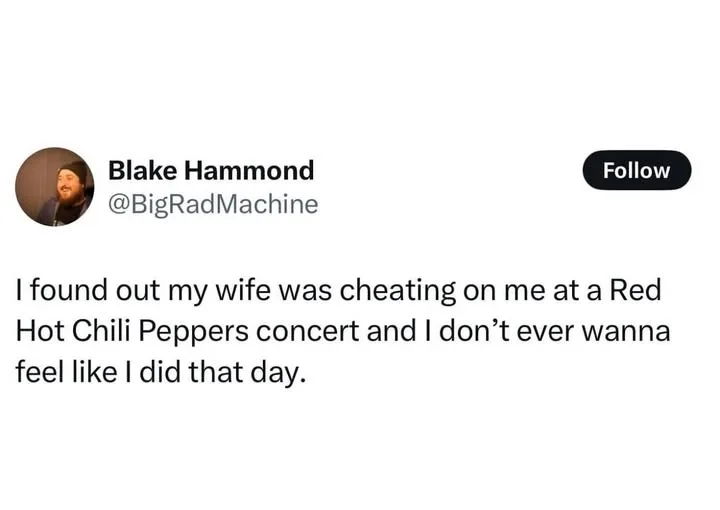Click the Blake Hammond display name
The height and width of the screenshot is (510, 720).
[210, 170]
